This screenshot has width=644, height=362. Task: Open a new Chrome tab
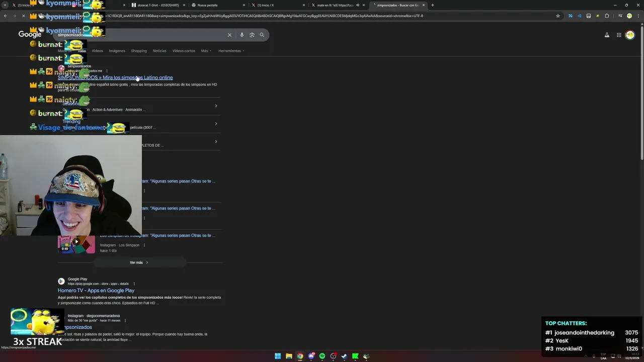tap(432, 5)
